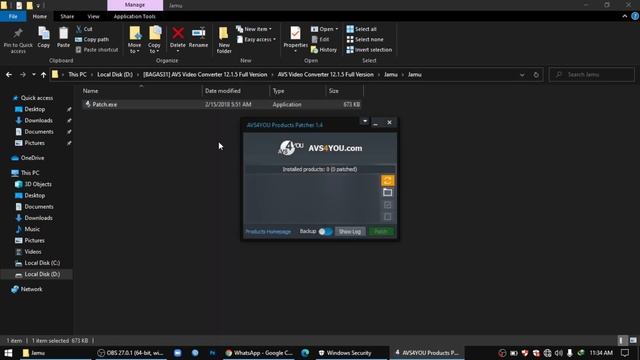Click the Show Log button
This screenshot has height=360, width=640.
[350, 231]
